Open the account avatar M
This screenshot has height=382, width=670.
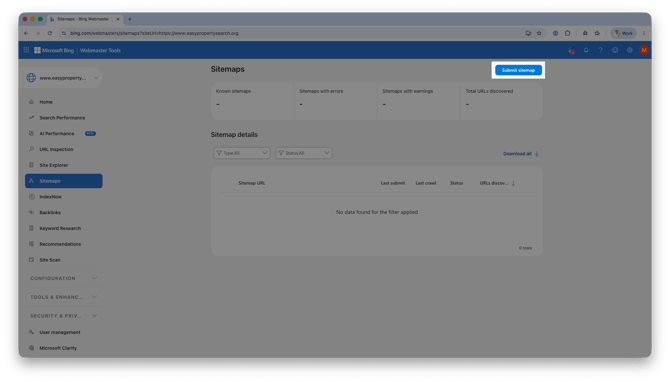(x=644, y=50)
